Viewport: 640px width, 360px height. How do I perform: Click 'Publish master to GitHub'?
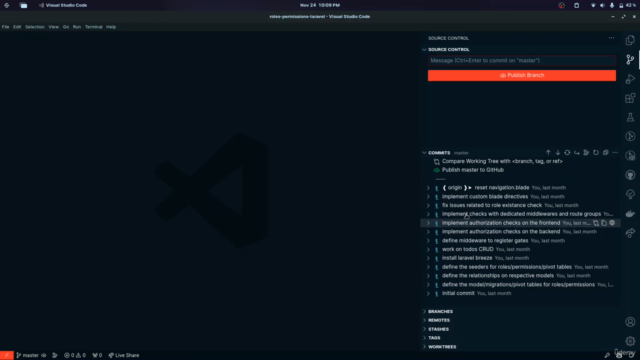(x=473, y=170)
